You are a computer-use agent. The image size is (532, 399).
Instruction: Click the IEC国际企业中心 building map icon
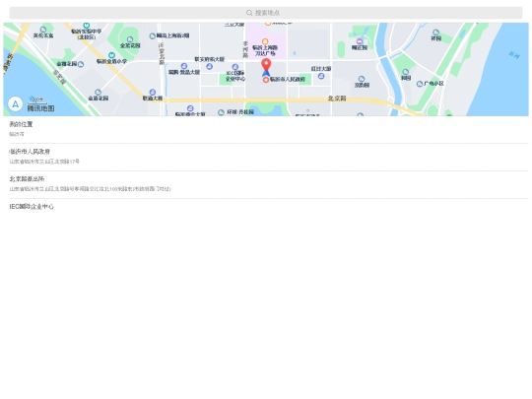234,67
